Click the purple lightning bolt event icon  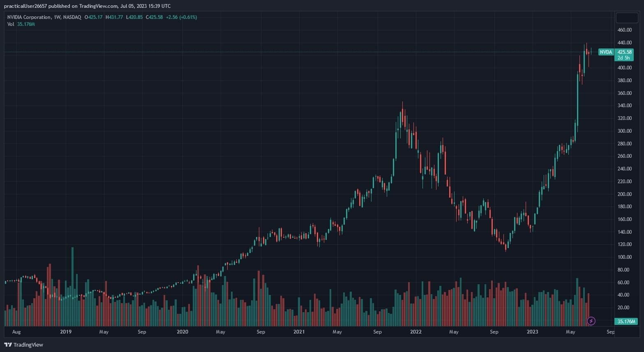[x=591, y=321]
